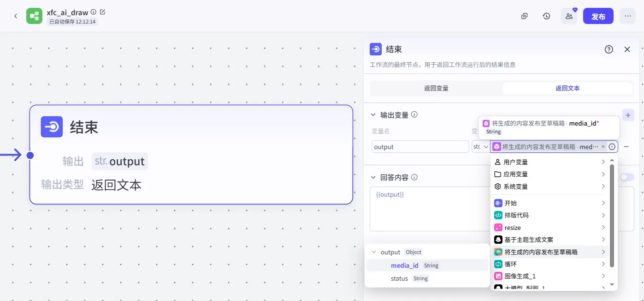Viewport: 644px width, 301px height.
Task: Click the back arrow next to workflow name
Action: click(x=16, y=16)
